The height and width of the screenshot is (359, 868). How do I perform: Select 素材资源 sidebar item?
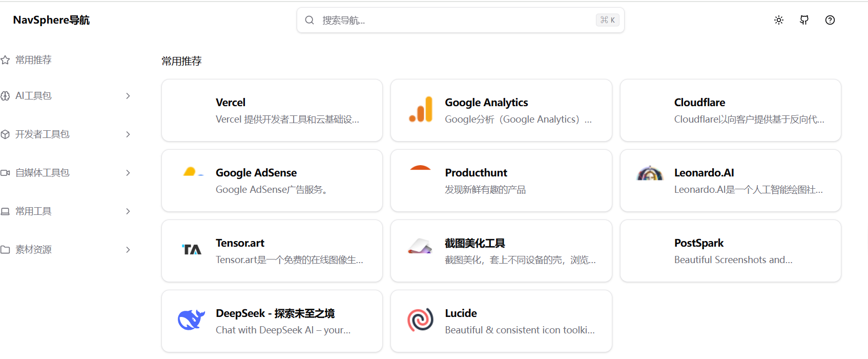click(x=33, y=250)
